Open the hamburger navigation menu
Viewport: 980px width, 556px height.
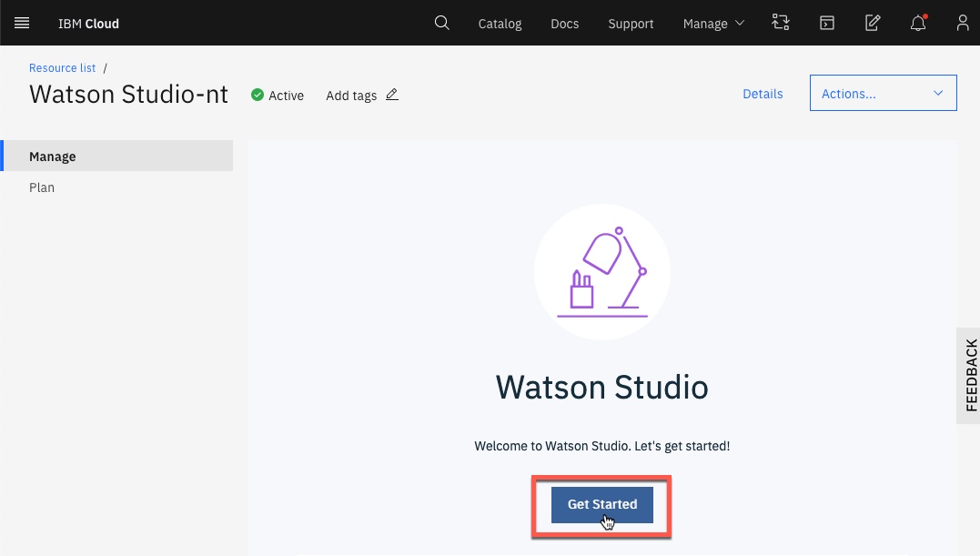pyautogui.click(x=22, y=23)
